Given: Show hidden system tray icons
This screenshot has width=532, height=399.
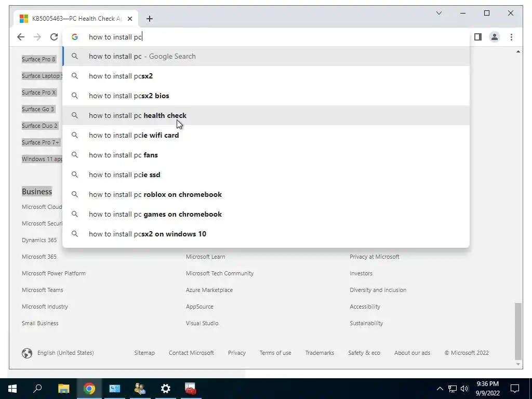Looking at the screenshot, I should pos(440,389).
